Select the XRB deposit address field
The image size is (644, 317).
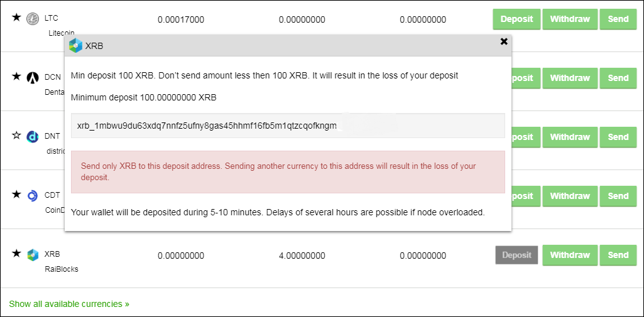coord(288,126)
